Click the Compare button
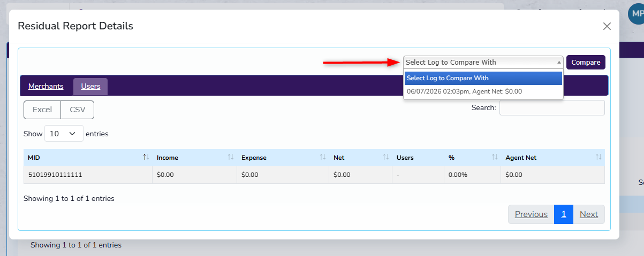The width and height of the screenshot is (644, 256). tap(586, 63)
